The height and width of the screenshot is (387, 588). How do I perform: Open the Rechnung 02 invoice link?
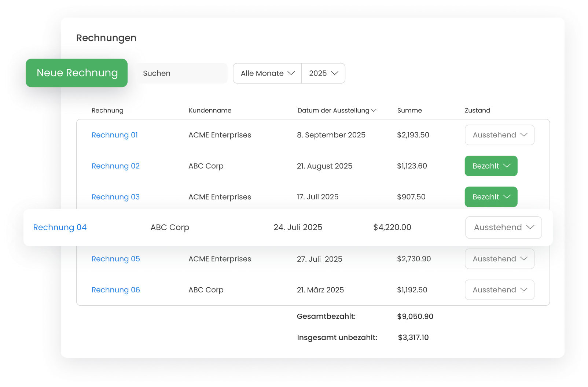click(x=115, y=166)
